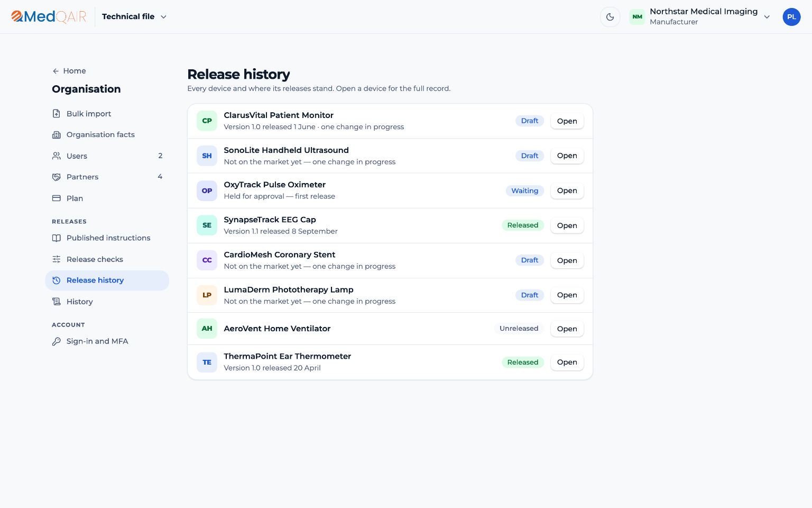Viewport: 812px width, 508px height.
Task: Toggle dark mode moon icon
Action: point(610,17)
